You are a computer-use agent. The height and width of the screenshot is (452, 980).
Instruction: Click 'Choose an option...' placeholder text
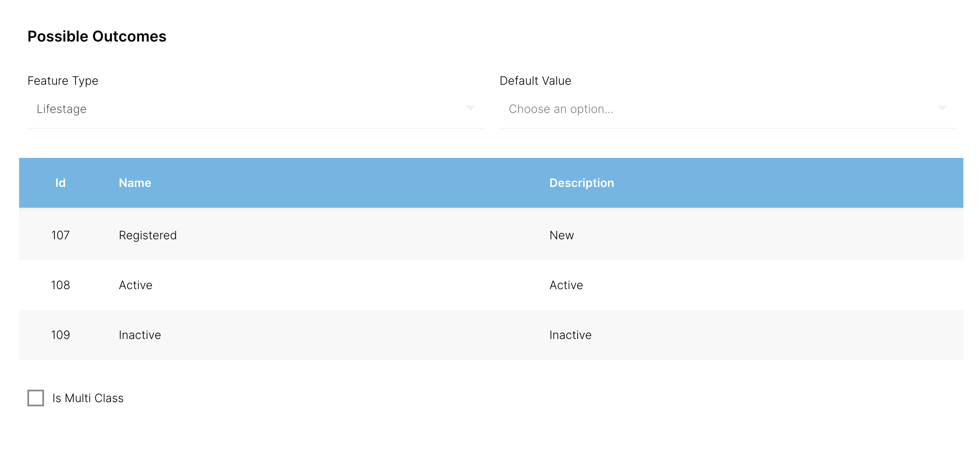[561, 109]
